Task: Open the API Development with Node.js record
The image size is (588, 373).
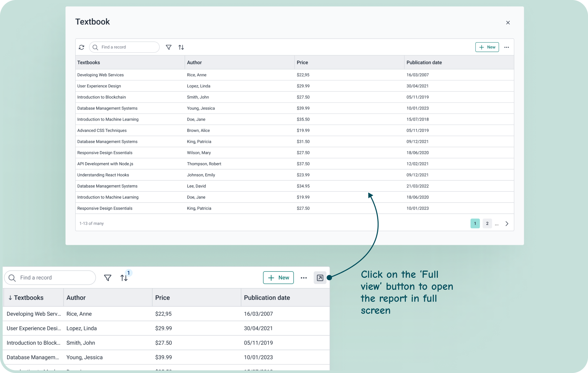Action: click(105, 164)
